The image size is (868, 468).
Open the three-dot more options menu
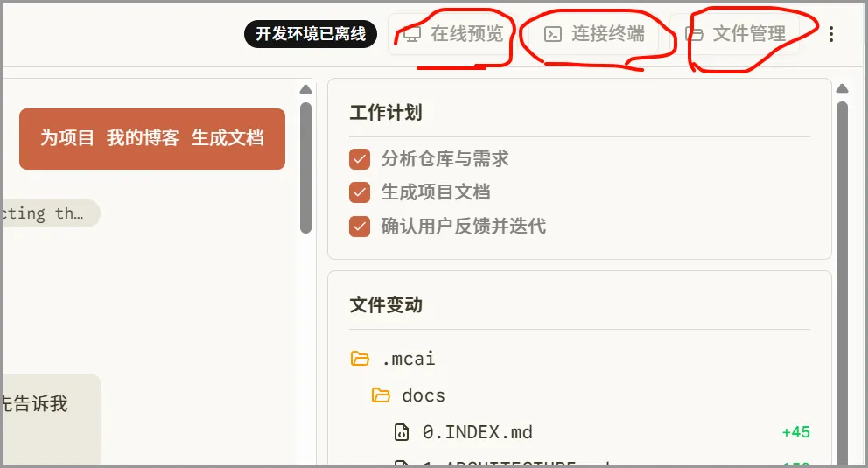click(x=831, y=34)
